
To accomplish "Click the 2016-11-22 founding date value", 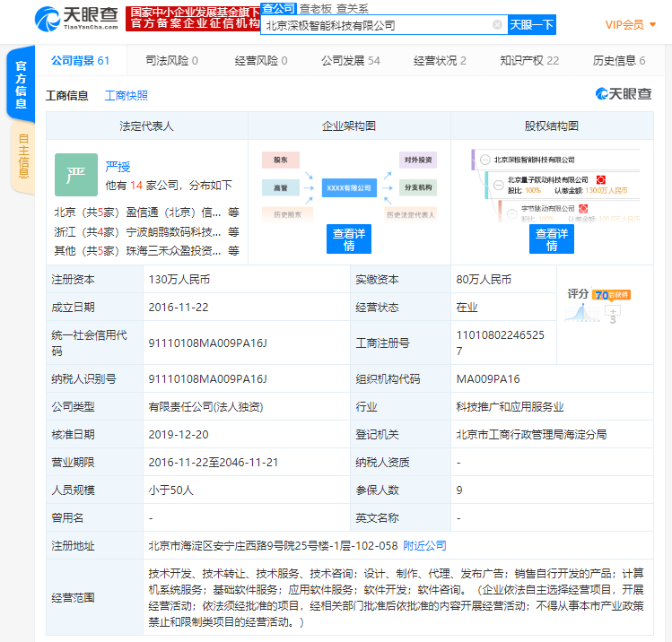I will coord(179,308).
